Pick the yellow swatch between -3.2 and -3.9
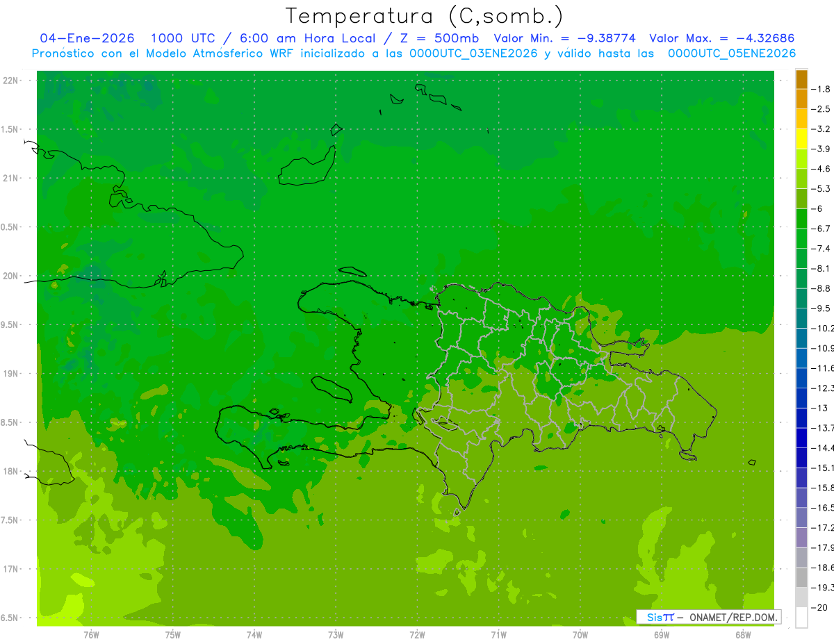The height and width of the screenshot is (644, 834). [801, 139]
